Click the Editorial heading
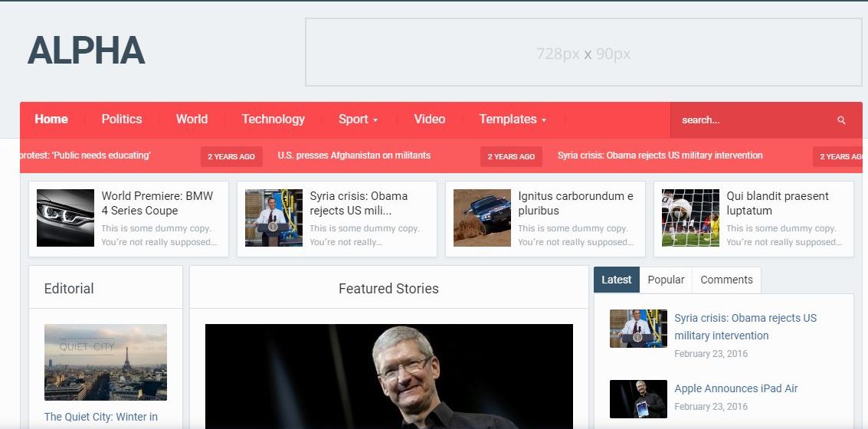868x429 pixels. click(x=69, y=288)
